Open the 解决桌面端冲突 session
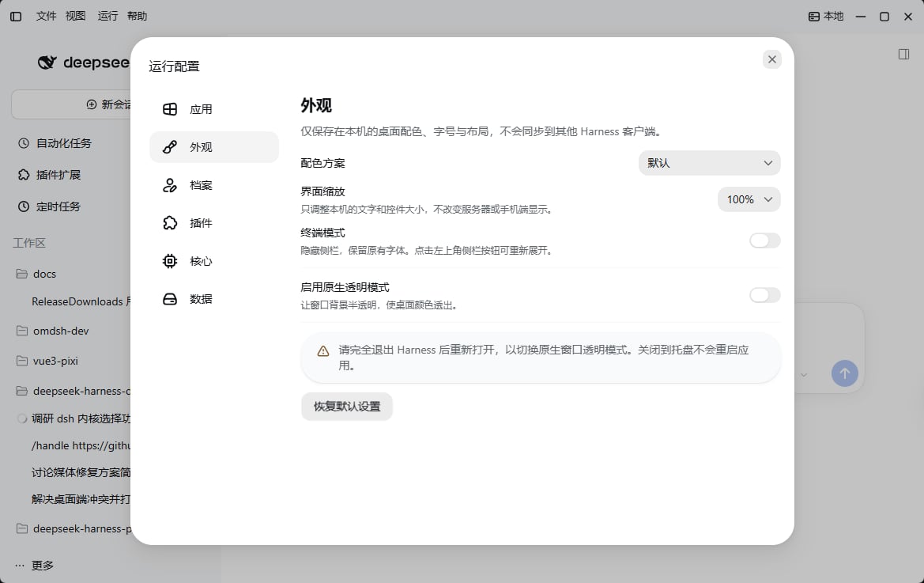The height and width of the screenshot is (583, 924). [x=81, y=499]
